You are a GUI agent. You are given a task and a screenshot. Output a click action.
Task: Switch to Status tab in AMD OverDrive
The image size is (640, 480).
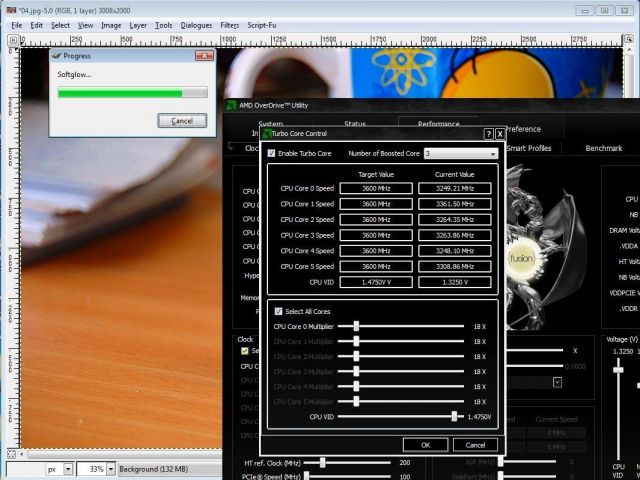355,123
